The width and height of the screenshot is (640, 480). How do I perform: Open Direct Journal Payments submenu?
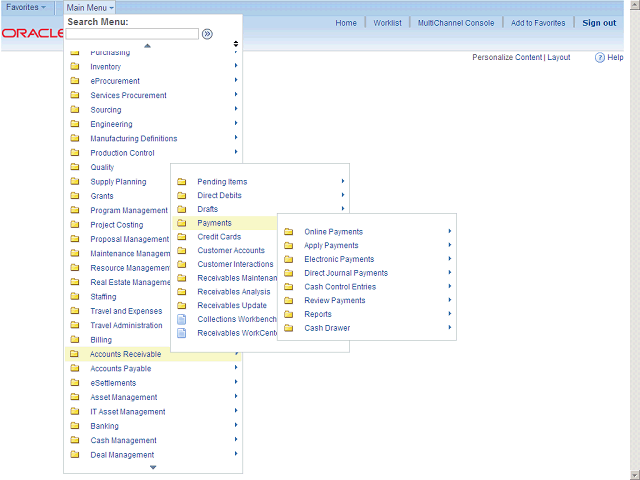(x=346, y=273)
